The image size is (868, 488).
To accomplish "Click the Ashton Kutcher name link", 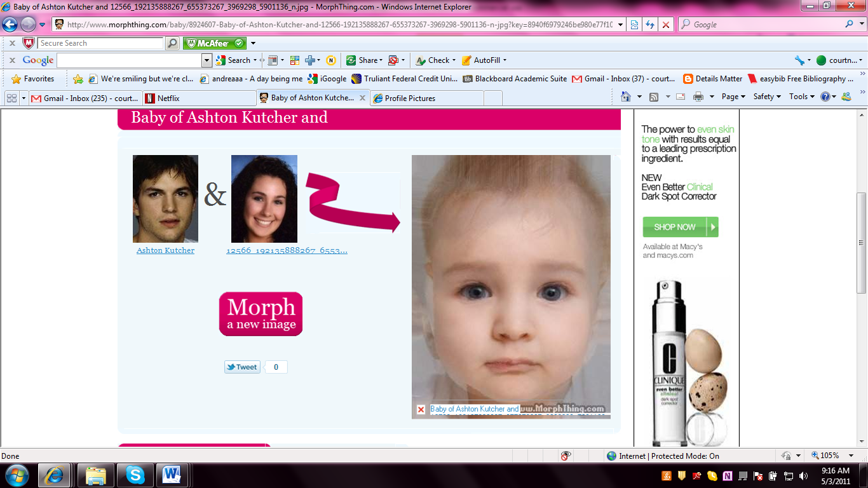I will coord(165,250).
